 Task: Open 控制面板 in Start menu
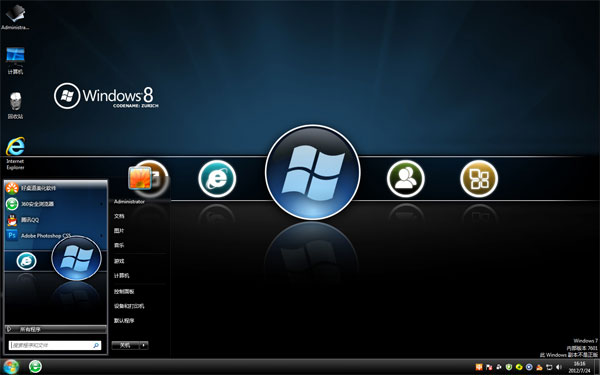point(124,292)
